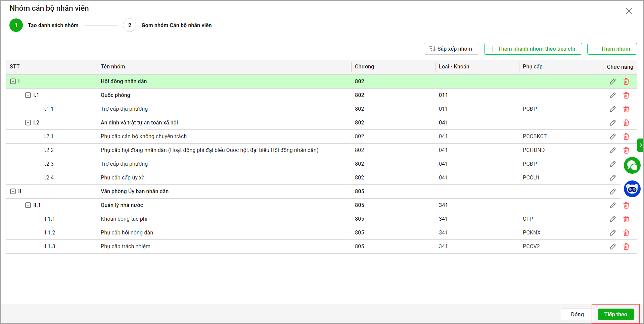Collapse the I.1 Quốc phòng subgroup

click(28, 95)
